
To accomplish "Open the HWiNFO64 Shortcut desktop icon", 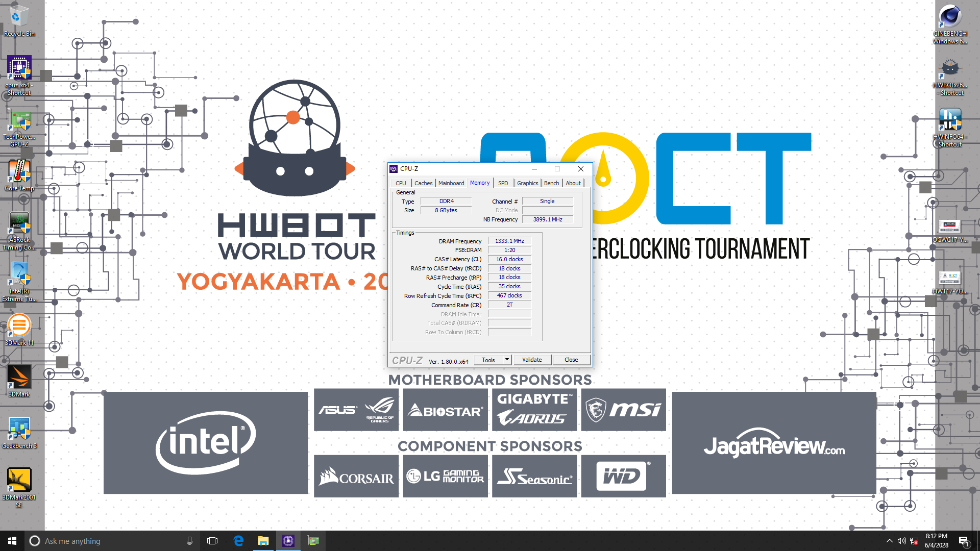I will coord(950,128).
